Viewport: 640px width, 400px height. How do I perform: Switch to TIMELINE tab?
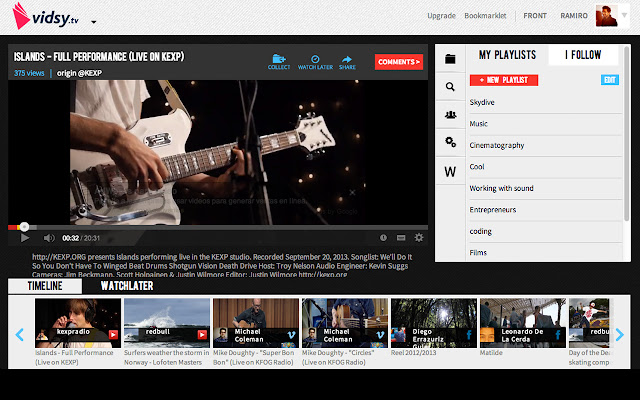[x=45, y=286]
